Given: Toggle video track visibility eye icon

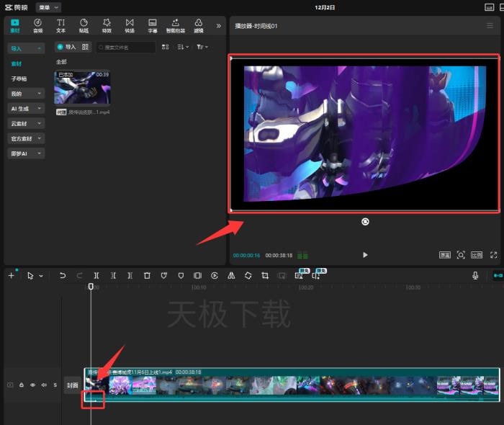Looking at the screenshot, I should [x=32, y=385].
